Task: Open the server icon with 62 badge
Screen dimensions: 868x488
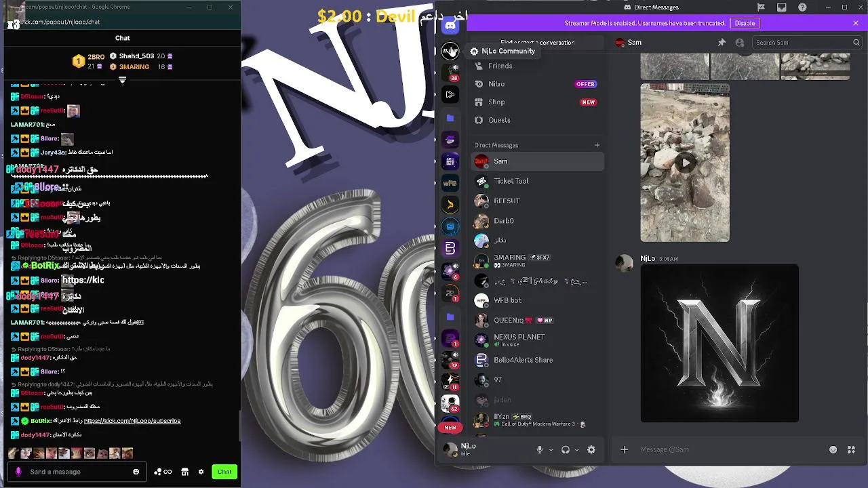Action: click(450, 403)
